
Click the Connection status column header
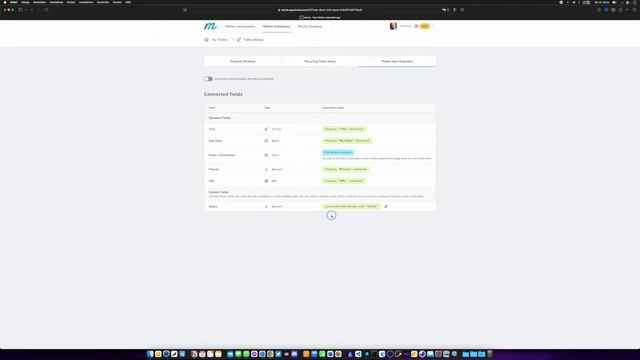(333, 108)
